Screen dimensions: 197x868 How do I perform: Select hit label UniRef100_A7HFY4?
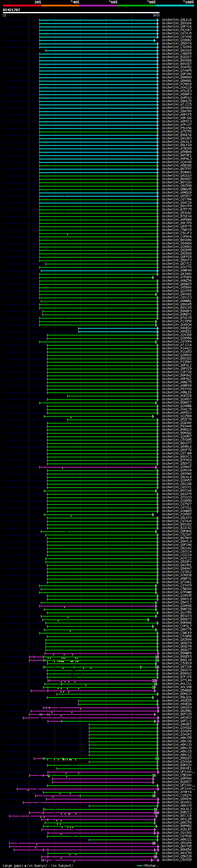(177, 792)
